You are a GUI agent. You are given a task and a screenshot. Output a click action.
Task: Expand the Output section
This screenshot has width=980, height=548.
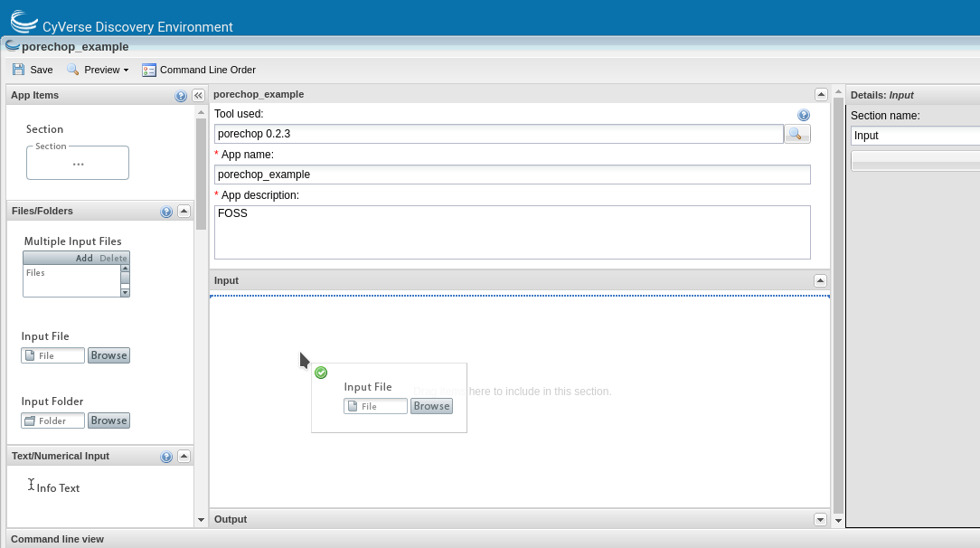821,519
